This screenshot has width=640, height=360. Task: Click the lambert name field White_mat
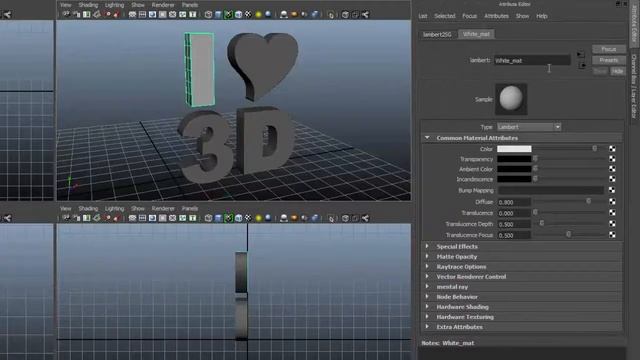[x=532, y=60]
